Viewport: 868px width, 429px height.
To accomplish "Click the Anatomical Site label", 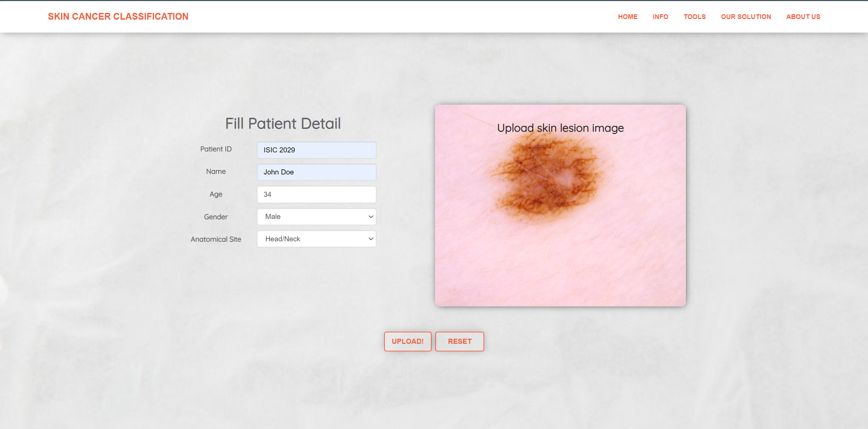I will [216, 239].
